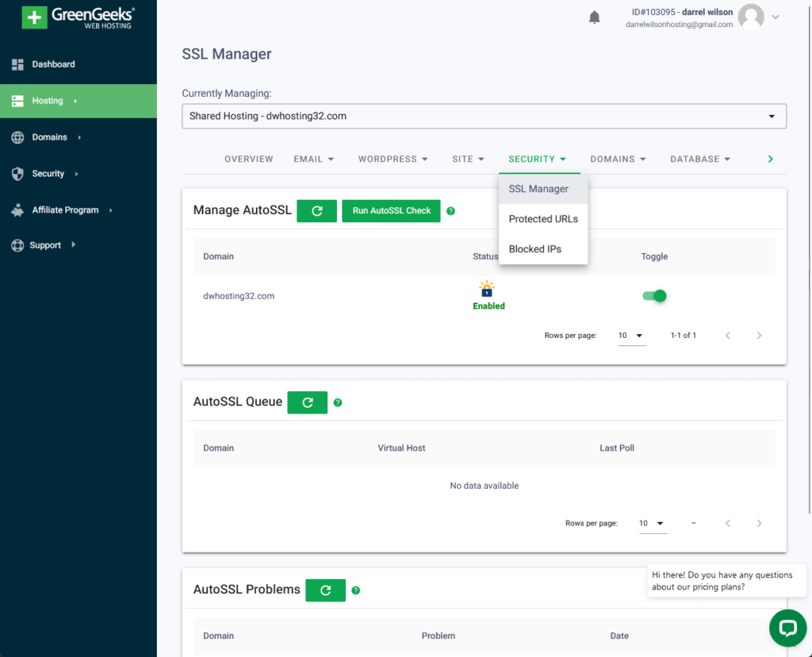Screen dimensions: 812x657
Task: Open notifications bell
Action: (x=595, y=17)
